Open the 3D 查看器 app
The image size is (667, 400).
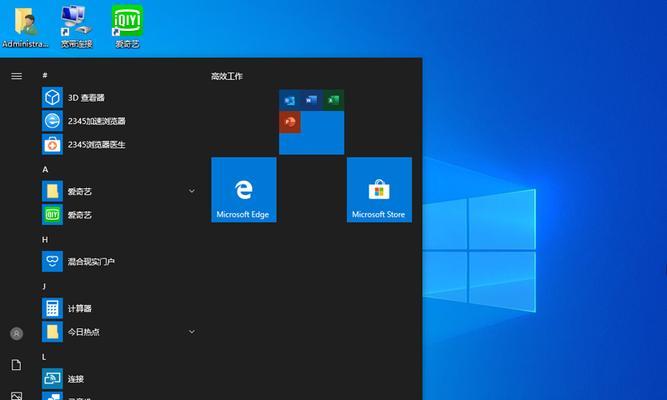click(x=119, y=97)
